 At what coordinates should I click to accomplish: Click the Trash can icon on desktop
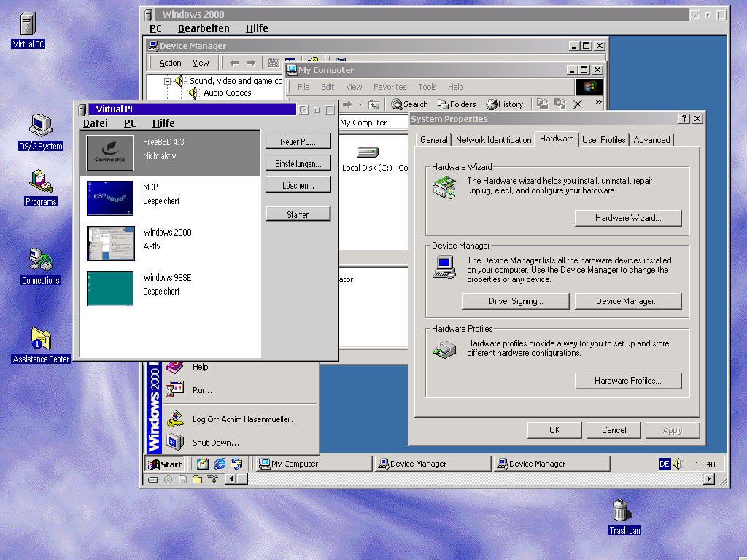[x=619, y=510]
